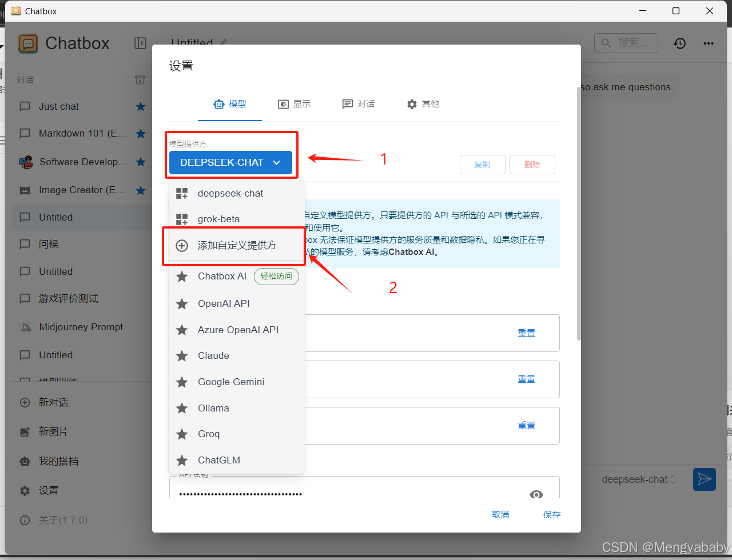
Task: Open conversation history clock icon
Action: point(679,43)
